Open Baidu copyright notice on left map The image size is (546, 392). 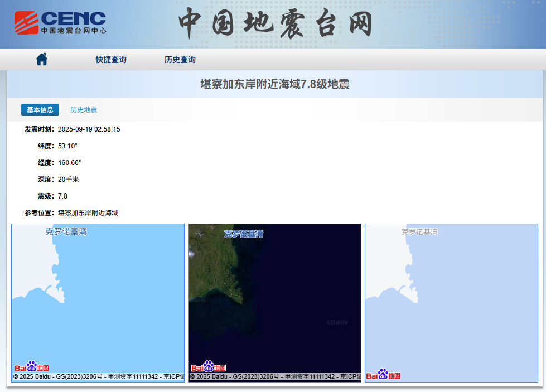[x=98, y=377]
